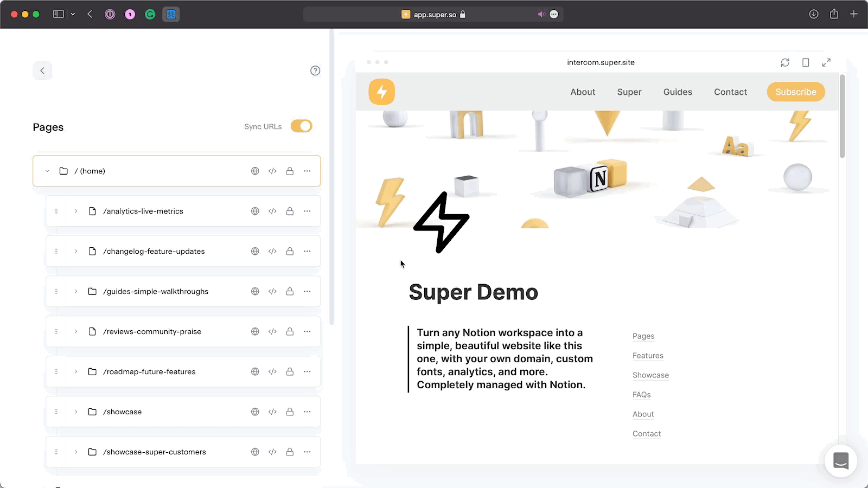Follow the FAQs link in preview
The image size is (868, 488).
[641, 395]
